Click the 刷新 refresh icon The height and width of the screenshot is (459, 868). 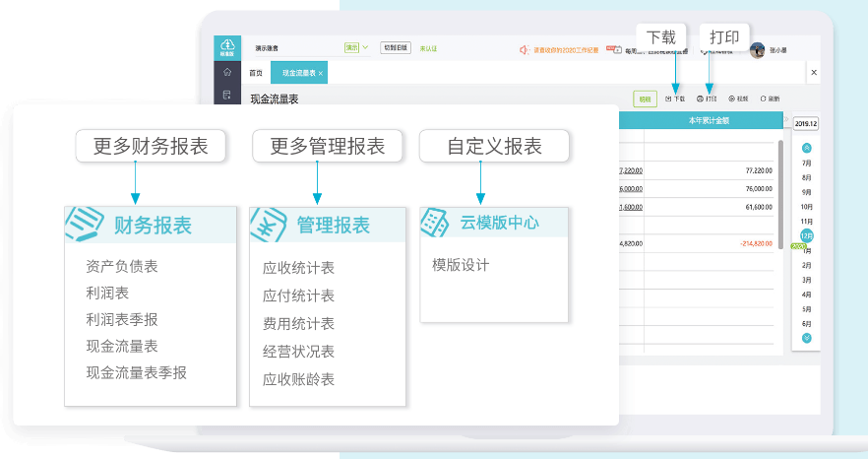tap(764, 98)
